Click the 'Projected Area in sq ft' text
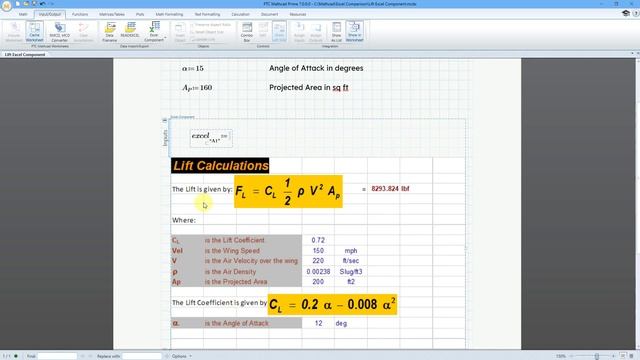This screenshot has width=640, height=360. (x=309, y=87)
